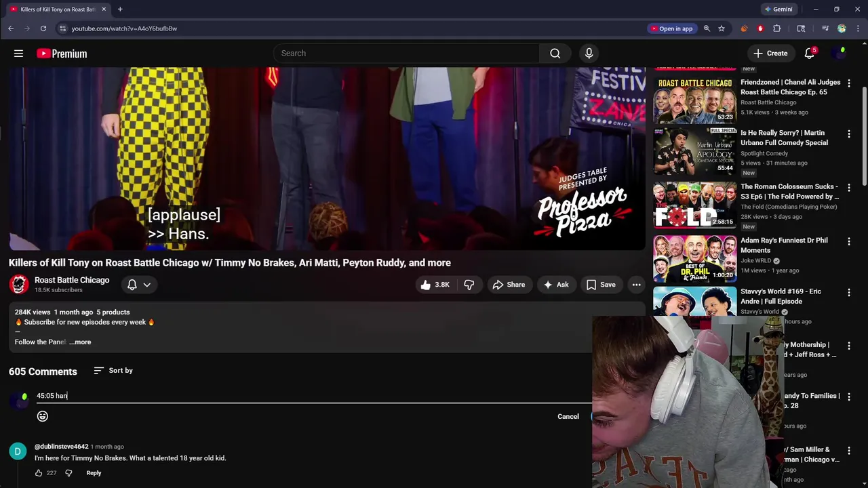
Task: Open Chrome profile avatar
Action: point(842,28)
